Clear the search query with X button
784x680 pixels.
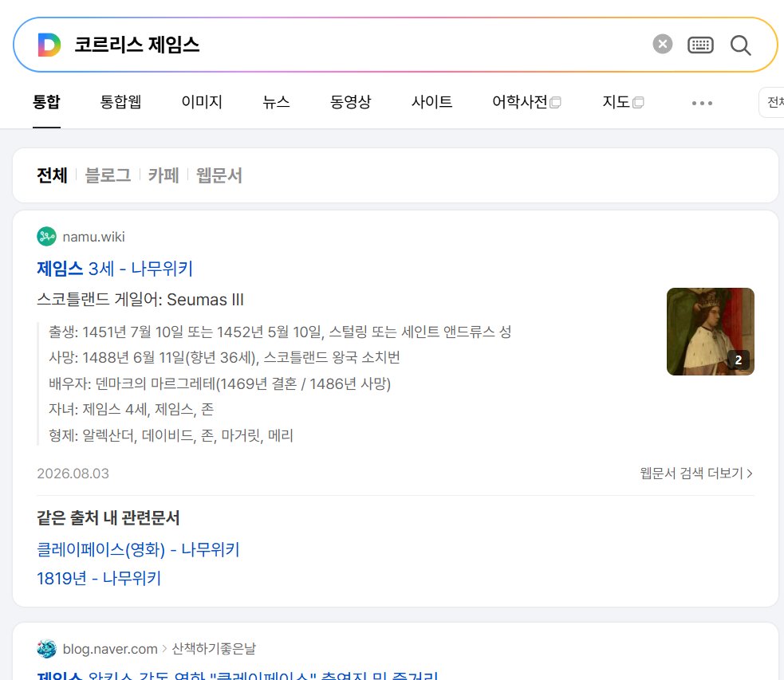[663, 44]
